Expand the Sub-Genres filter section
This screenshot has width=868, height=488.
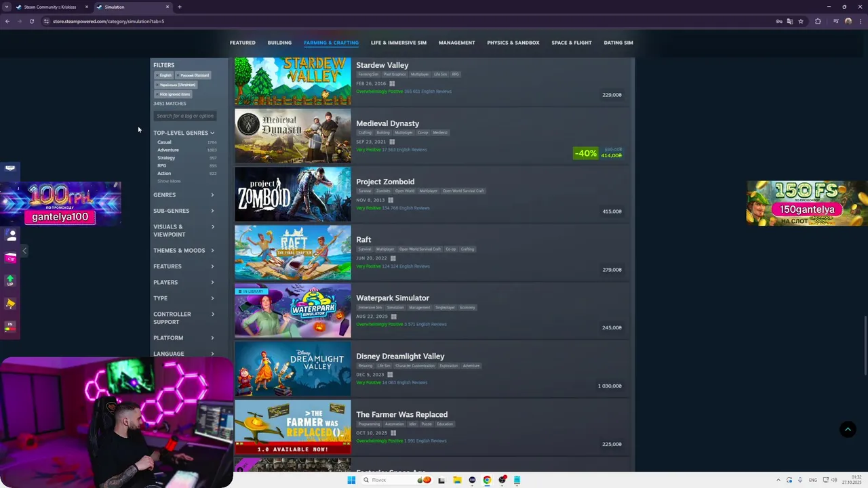point(184,211)
